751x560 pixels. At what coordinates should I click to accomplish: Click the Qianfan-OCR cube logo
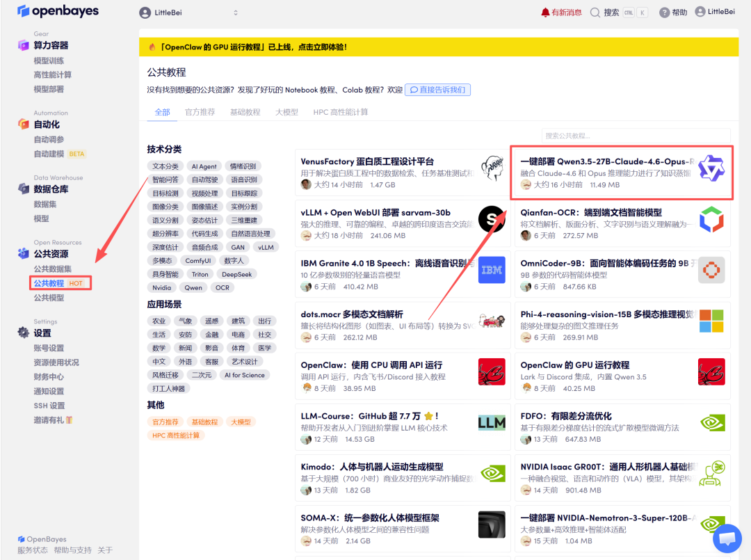point(711,219)
